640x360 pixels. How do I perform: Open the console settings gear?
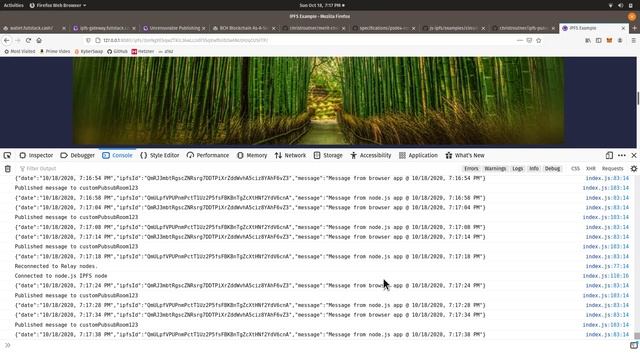[x=633, y=169]
